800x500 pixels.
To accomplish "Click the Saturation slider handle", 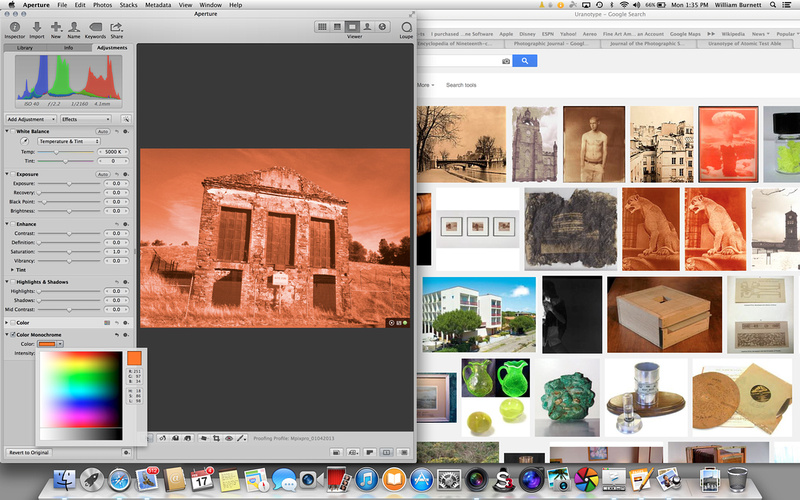I will point(69,252).
